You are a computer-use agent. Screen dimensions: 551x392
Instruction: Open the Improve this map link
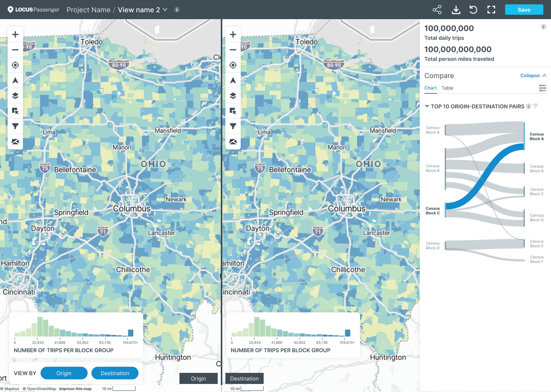point(75,389)
